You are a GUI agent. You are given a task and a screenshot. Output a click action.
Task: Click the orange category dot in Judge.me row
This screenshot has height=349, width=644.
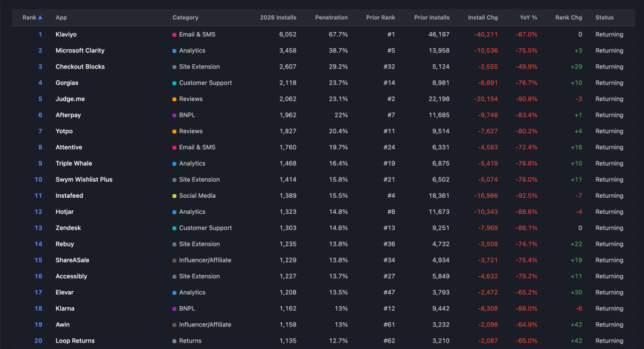coord(175,99)
